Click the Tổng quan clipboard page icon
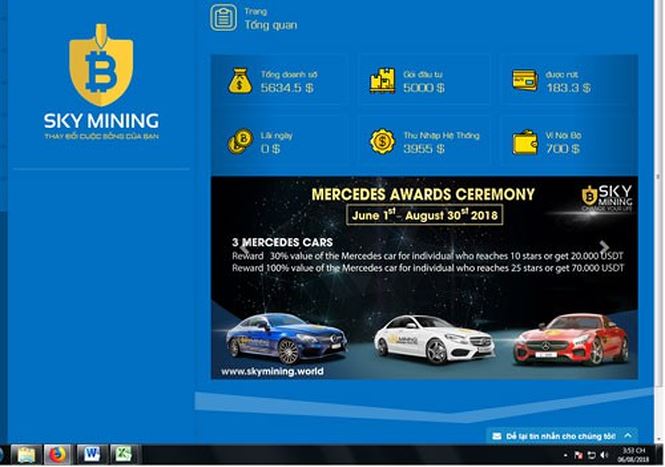 [x=224, y=18]
